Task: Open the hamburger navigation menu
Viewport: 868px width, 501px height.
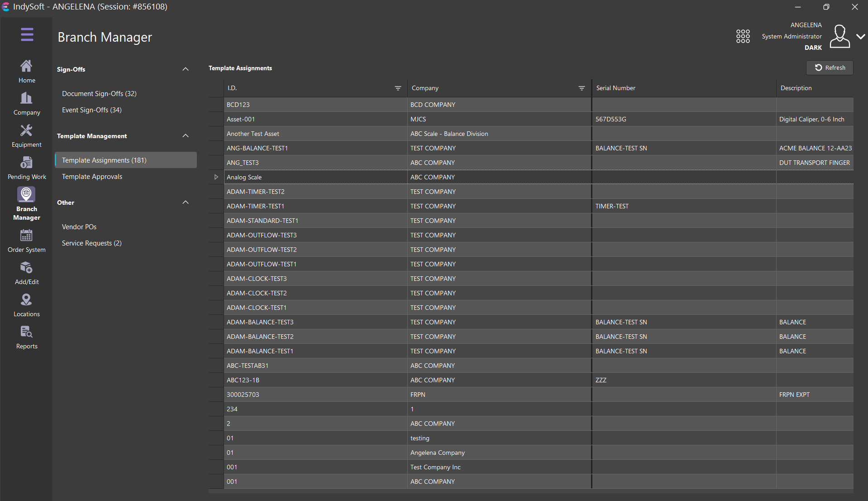Action: 27,34
